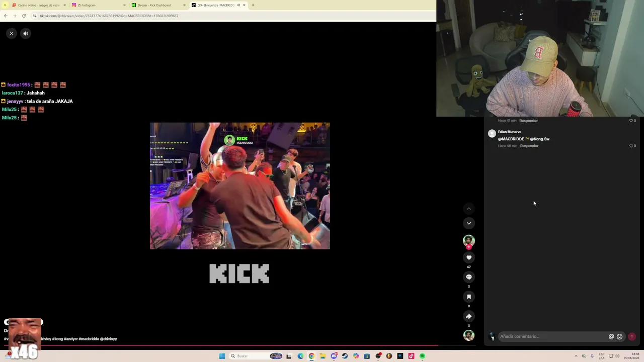
Task: Open Edian Munerve's avatar picture
Action: click(492, 134)
